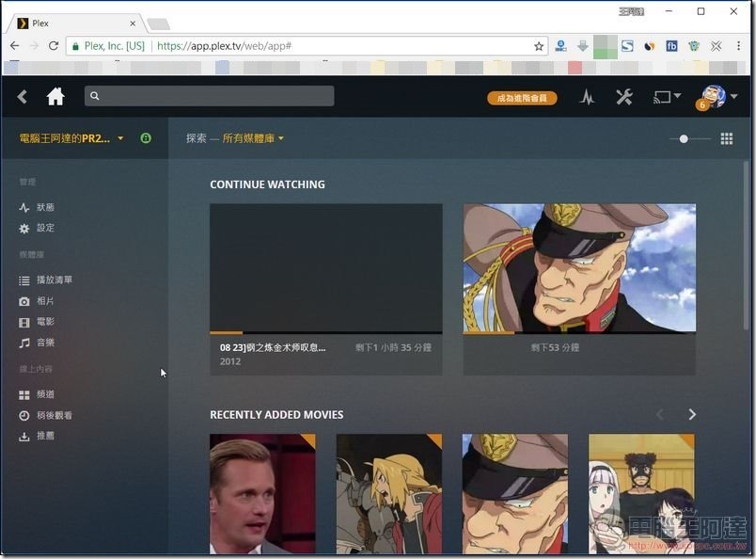Click the RECENTLY ADDED MOVIES heading
Screen dimensions: 756x559
point(276,415)
